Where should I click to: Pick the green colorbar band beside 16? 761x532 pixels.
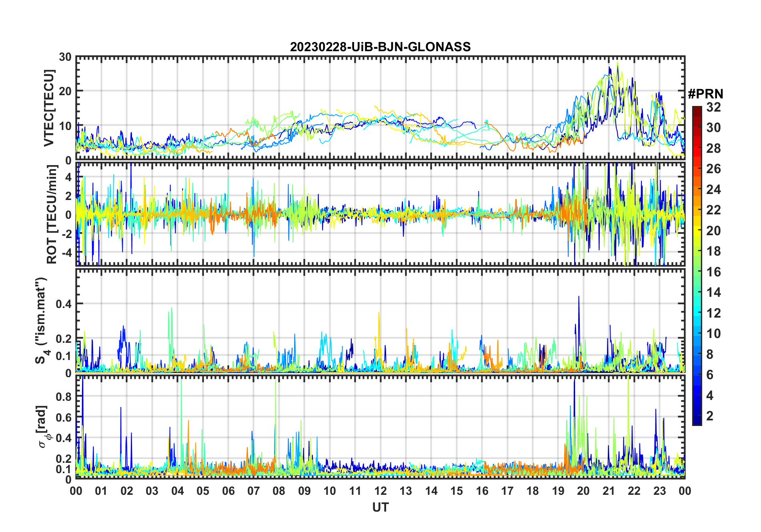click(697, 272)
